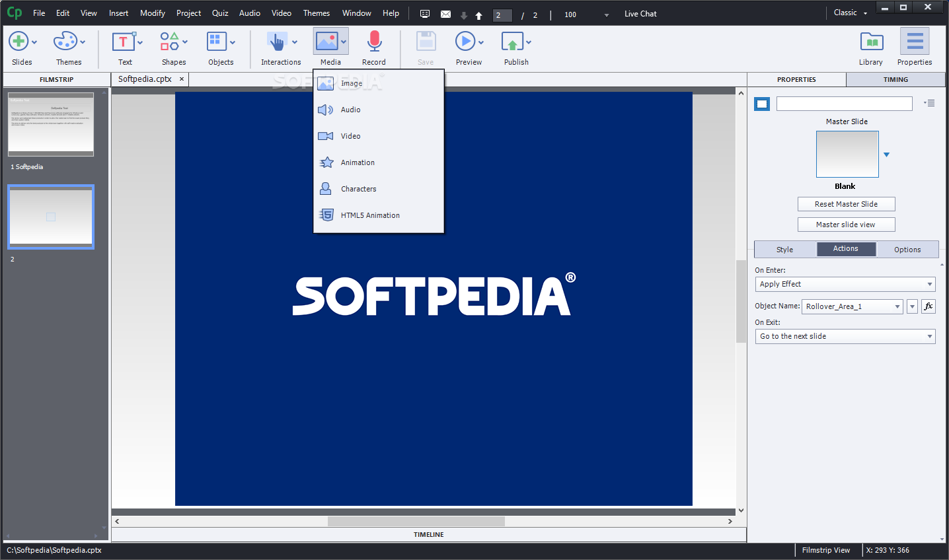Click the Blank master slide thumbnail
The width and height of the screenshot is (949, 560).
(847, 154)
